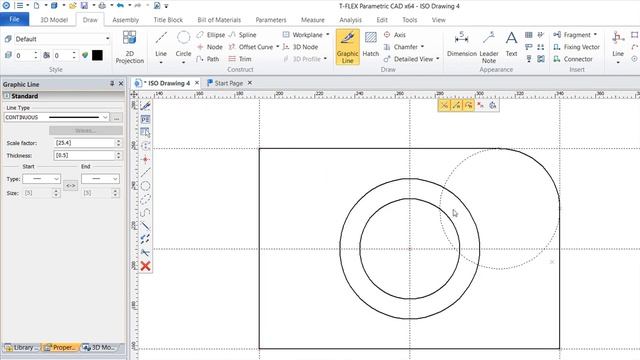Choose the Ellipse construction tool
Screen dimensions: 640x360
pyautogui.click(x=211, y=35)
